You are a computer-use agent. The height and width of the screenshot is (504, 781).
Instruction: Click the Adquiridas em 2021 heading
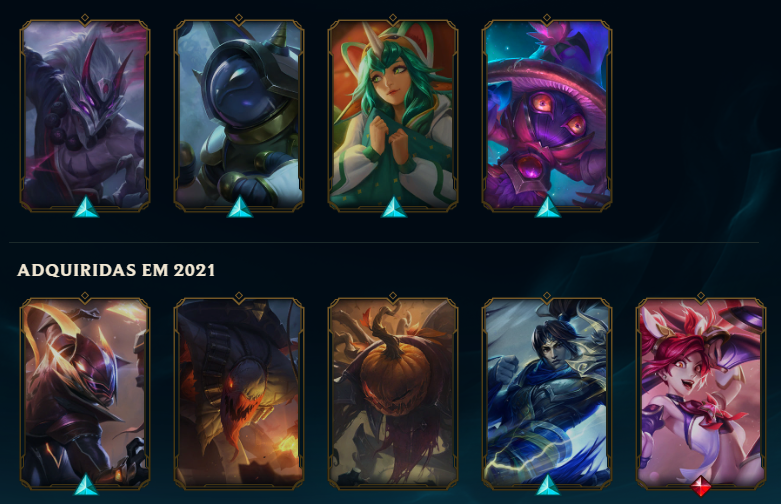116,270
